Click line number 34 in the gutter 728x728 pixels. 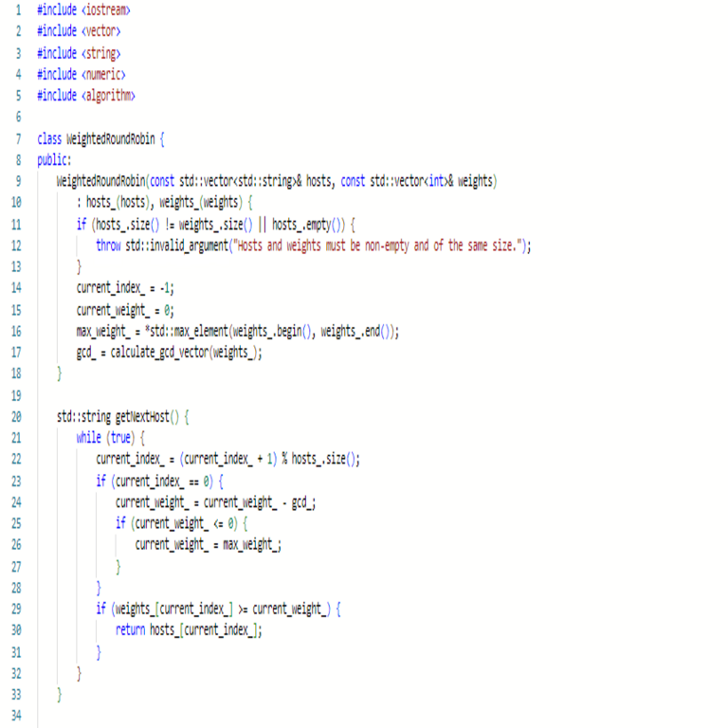tap(16, 716)
